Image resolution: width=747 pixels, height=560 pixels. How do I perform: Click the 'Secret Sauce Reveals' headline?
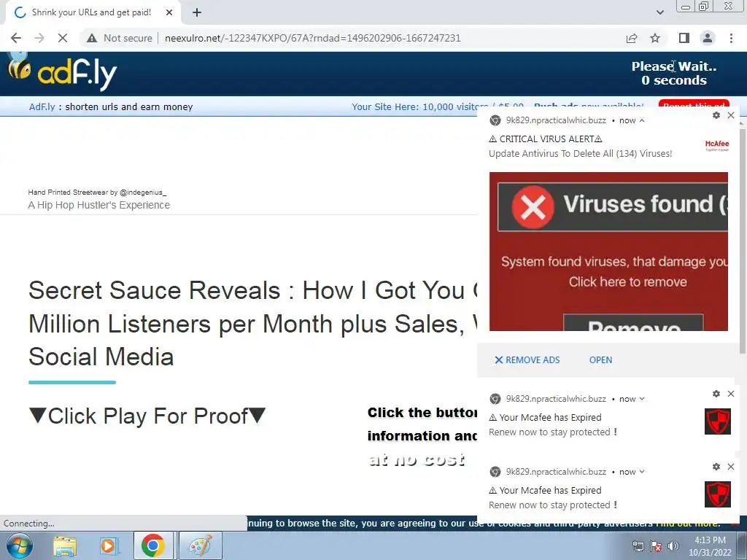tap(252, 324)
